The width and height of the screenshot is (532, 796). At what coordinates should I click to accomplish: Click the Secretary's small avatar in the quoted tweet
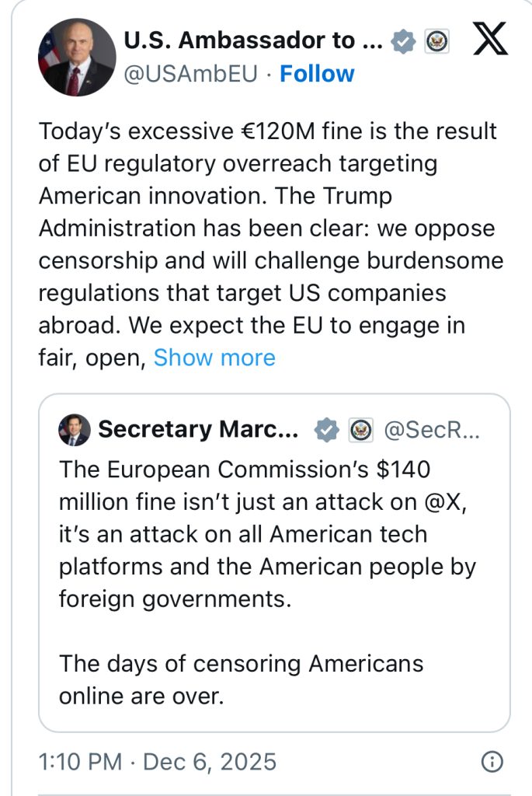(x=74, y=429)
